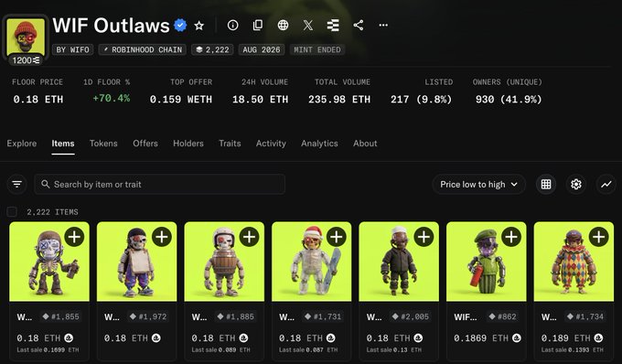Click the 2,222 ITEMS count label

tap(52, 212)
